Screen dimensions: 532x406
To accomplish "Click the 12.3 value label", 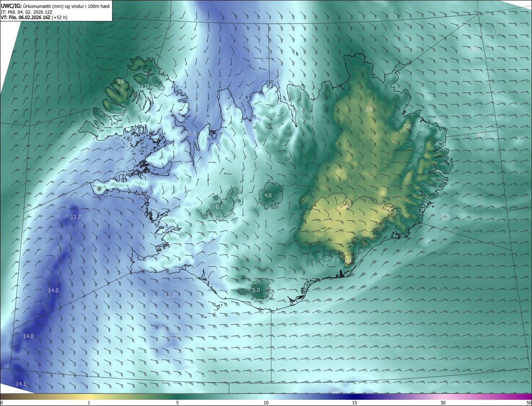I will click(142, 194).
